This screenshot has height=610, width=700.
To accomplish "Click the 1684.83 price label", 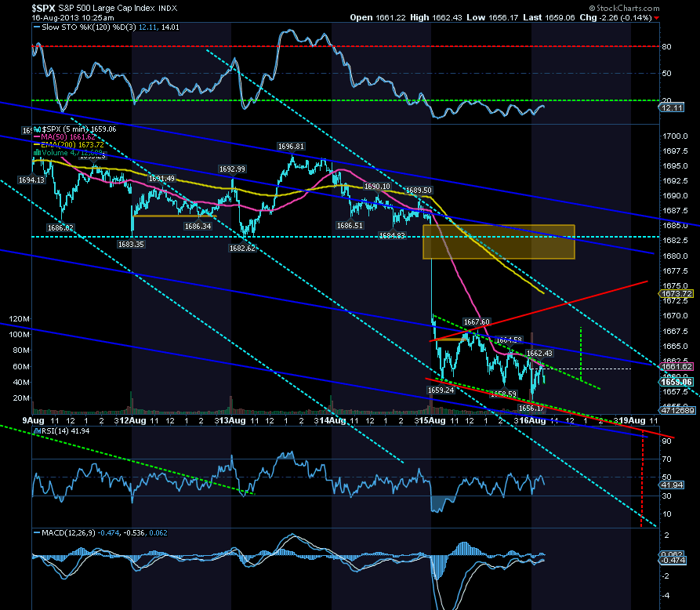I will tap(391, 235).
